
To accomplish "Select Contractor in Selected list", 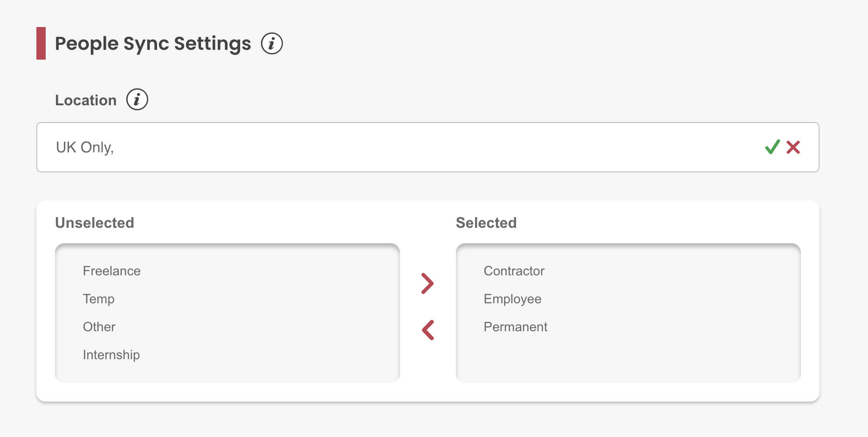I will coord(514,271).
